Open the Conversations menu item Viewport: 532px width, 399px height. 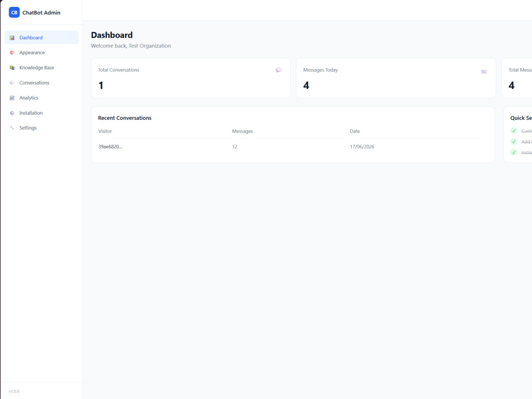coord(41,83)
